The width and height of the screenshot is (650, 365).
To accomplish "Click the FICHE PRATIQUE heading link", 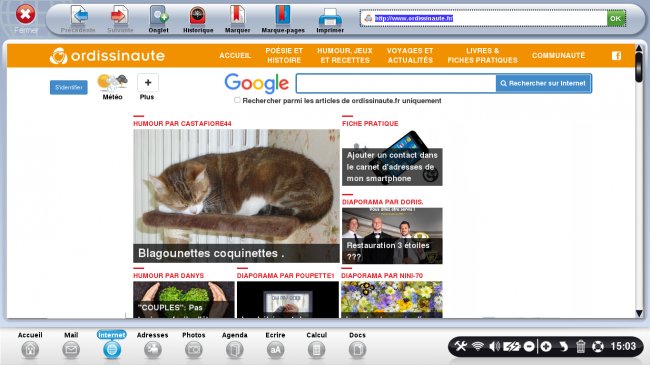I will 370,124.
